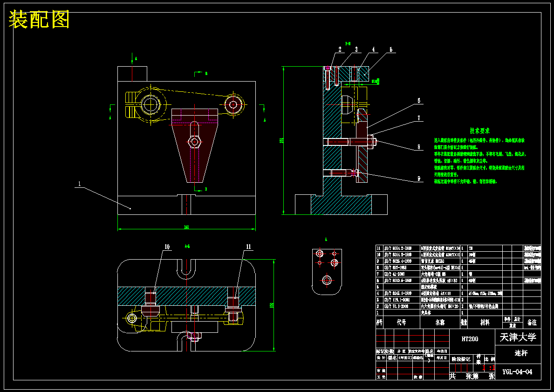This screenshot has width=554, height=392.
Task: Click the small detail view A outline
Action: pyautogui.click(x=327, y=271)
